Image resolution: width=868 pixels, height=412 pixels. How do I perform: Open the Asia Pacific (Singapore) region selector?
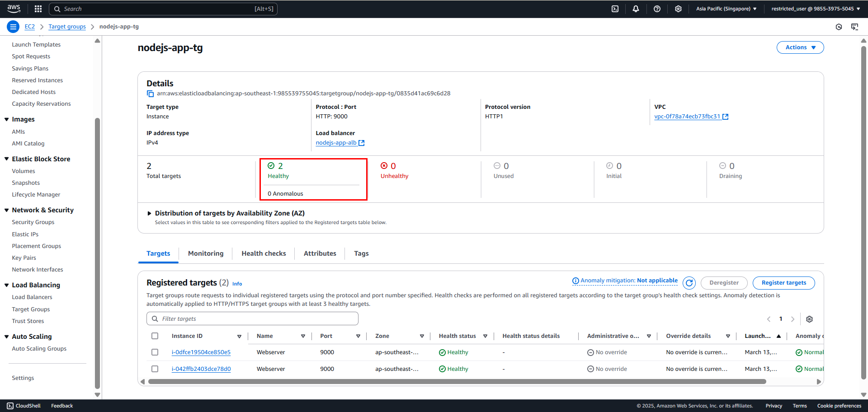(x=726, y=9)
